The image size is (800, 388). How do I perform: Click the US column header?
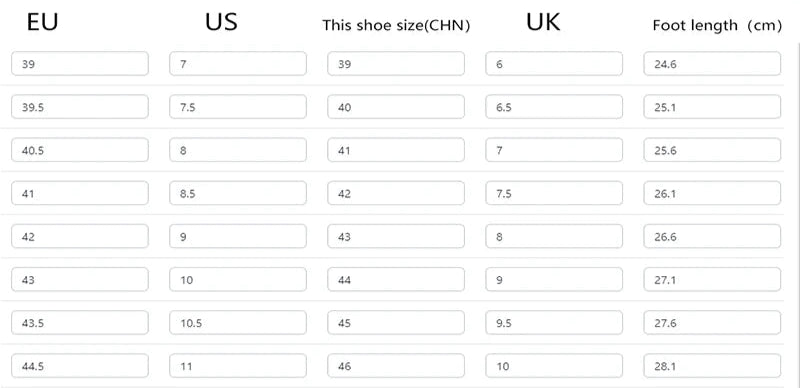(221, 22)
